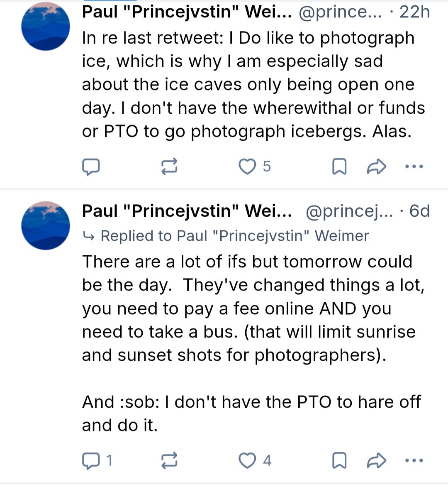The height and width of the screenshot is (492, 448).
Task: Like the post with 4 favorites
Action: click(x=248, y=461)
